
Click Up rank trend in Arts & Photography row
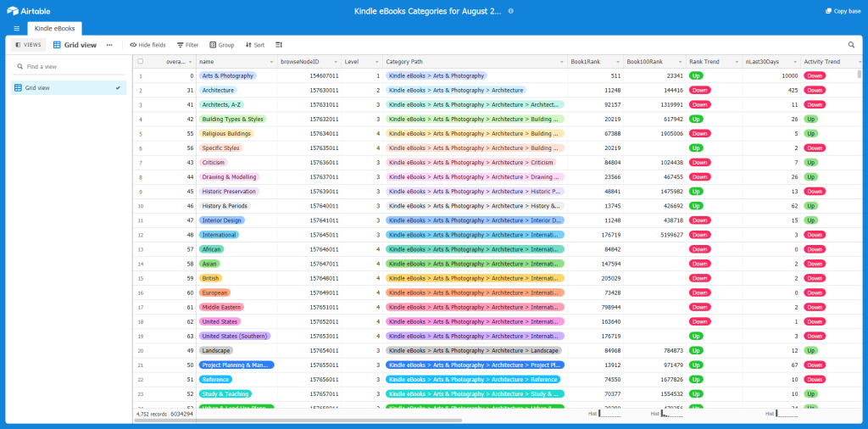[696, 75]
